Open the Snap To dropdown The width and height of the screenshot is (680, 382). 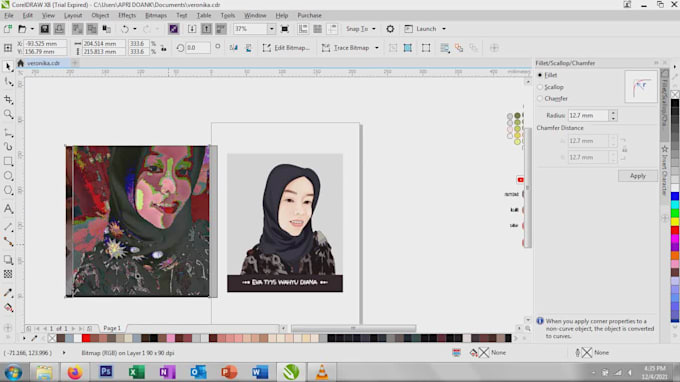tap(361, 29)
